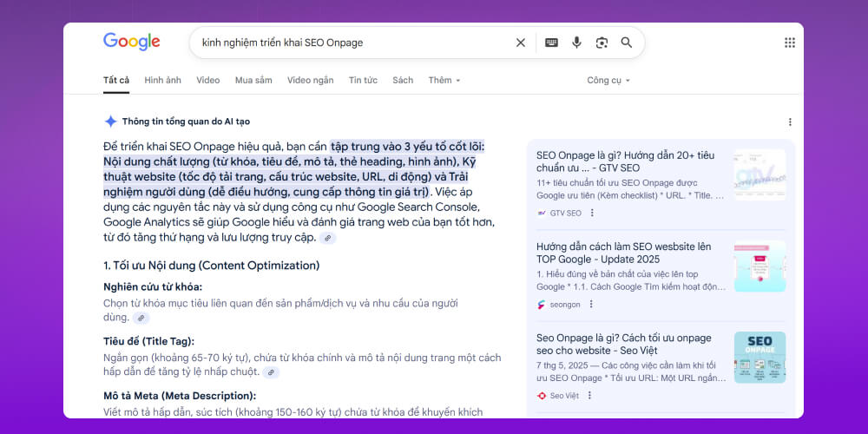The height and width of the screenshot is (434, 868).
Task: Switch to the 'Hình ảnh' tab
Action: (x=163, y=80)
